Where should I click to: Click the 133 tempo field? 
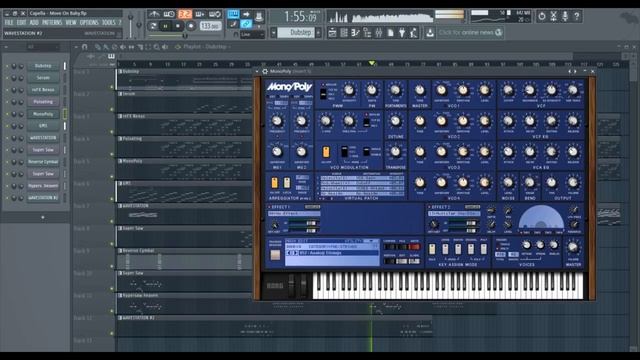(x=210, y=26)
